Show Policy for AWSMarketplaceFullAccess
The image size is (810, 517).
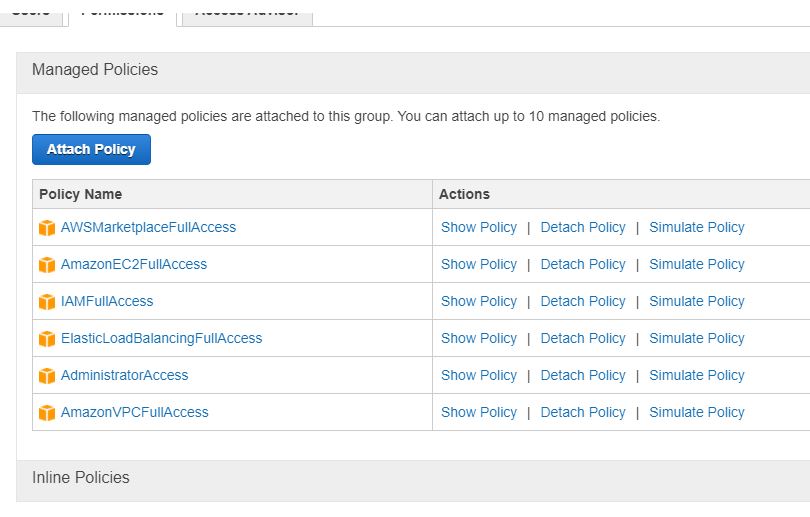point(478,227)
